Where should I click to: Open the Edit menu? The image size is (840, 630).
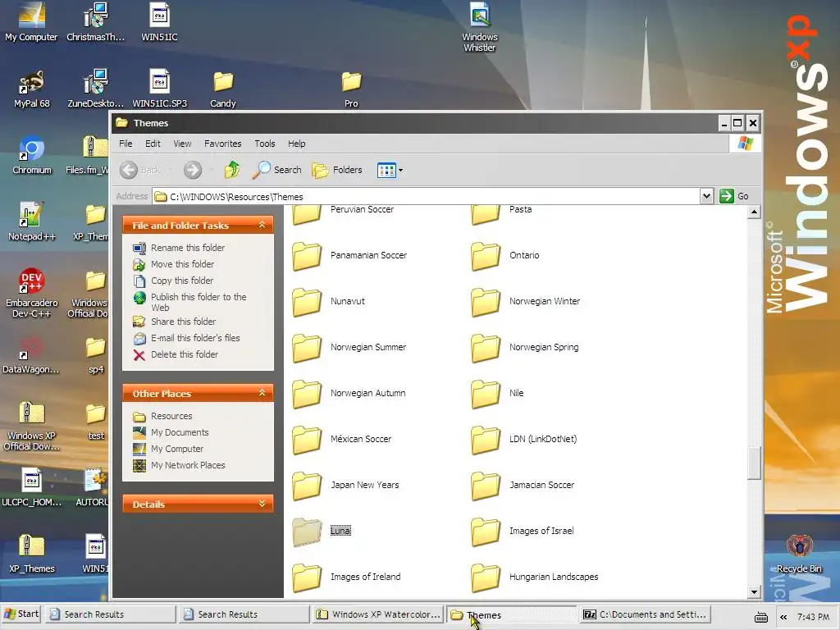coord(153,144)
